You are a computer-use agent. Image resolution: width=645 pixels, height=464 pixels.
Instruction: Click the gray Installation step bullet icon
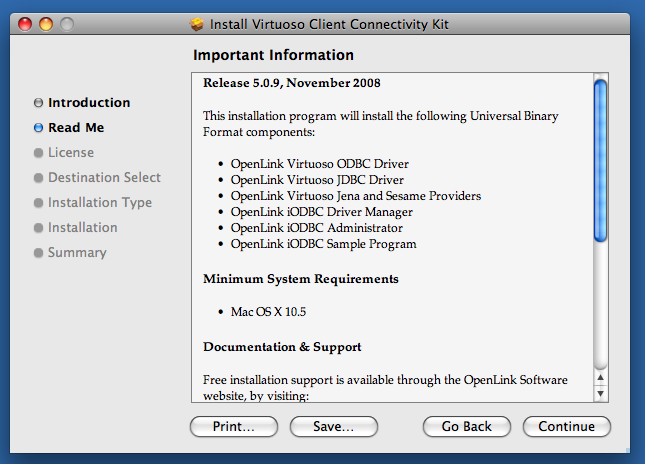tap(38, 228)
